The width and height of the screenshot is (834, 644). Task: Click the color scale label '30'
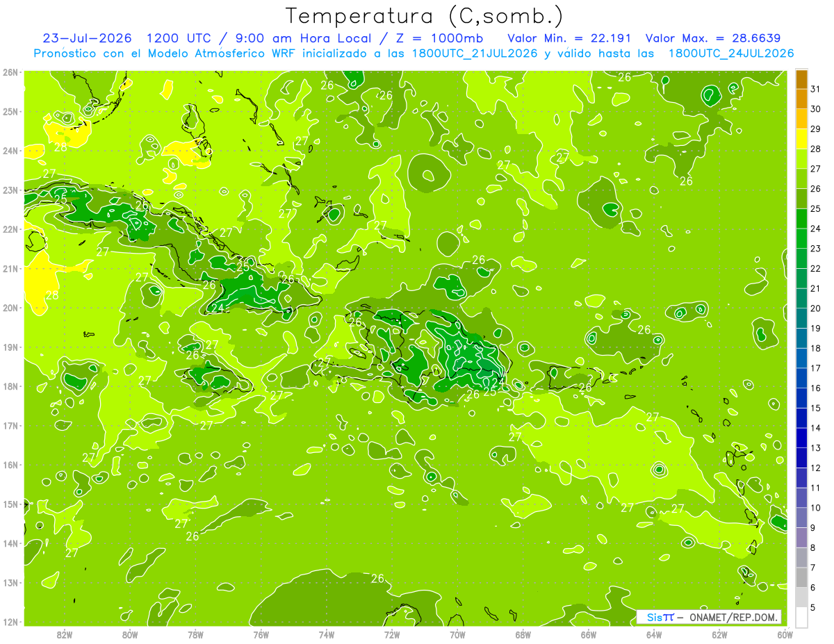(x=816, y=109)
